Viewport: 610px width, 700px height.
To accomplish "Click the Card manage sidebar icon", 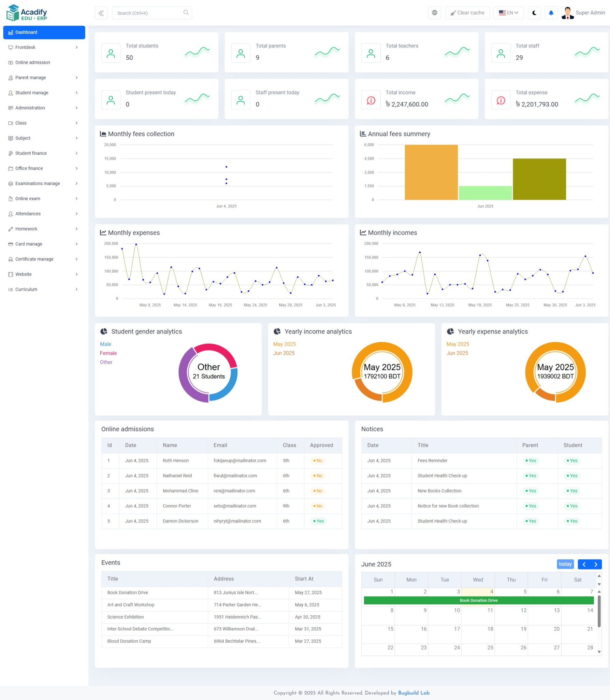I will (x=11, y=244).
